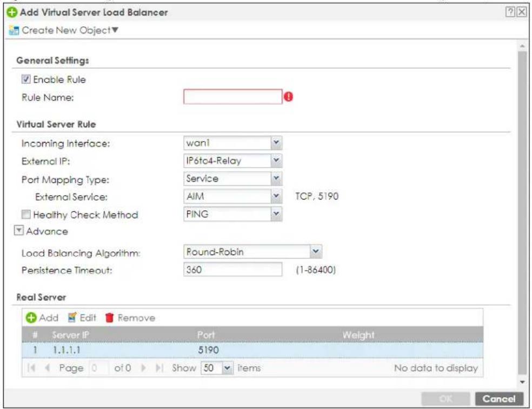This screenshot has width=532, height=409.
Task: Click the red Rule Name error icon
Action: coord(288,97)
